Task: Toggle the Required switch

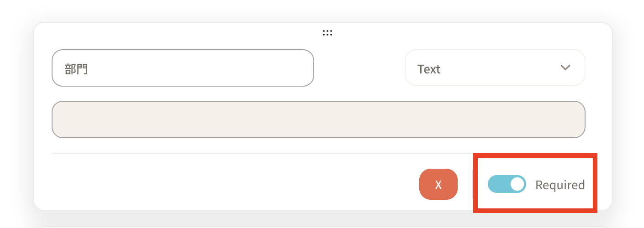Action: [507, 184]
